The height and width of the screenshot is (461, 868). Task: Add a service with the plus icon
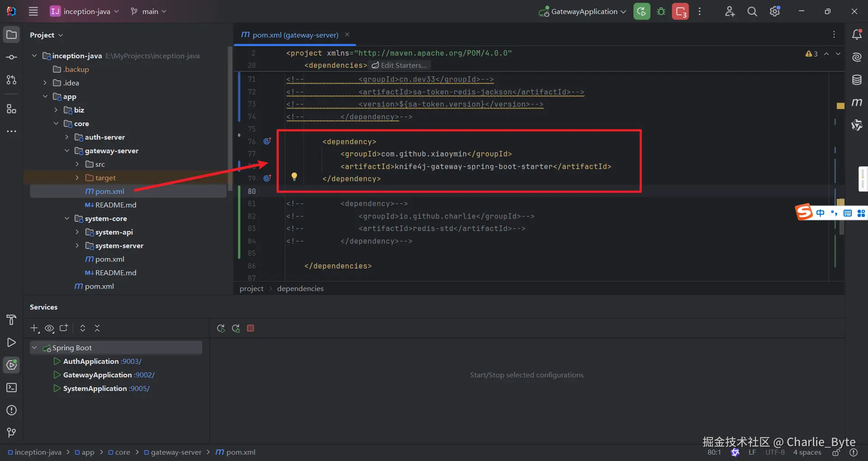(34, 329)
